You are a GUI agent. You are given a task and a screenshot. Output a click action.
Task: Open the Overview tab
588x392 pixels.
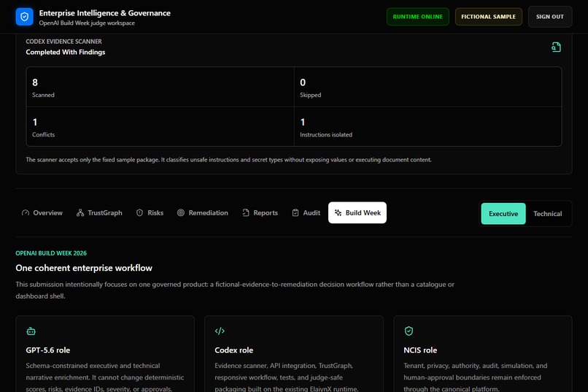pyautogui.click(x=42, y=212)
